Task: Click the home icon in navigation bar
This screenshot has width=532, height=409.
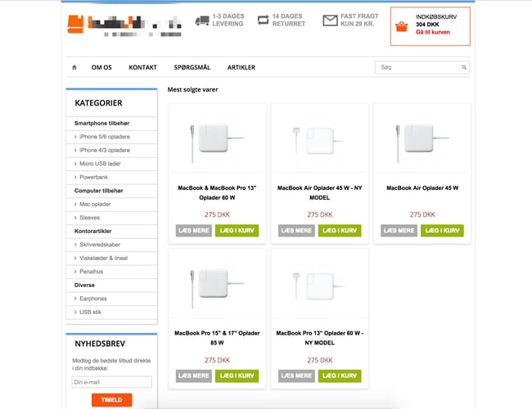Action: point(74,67)
